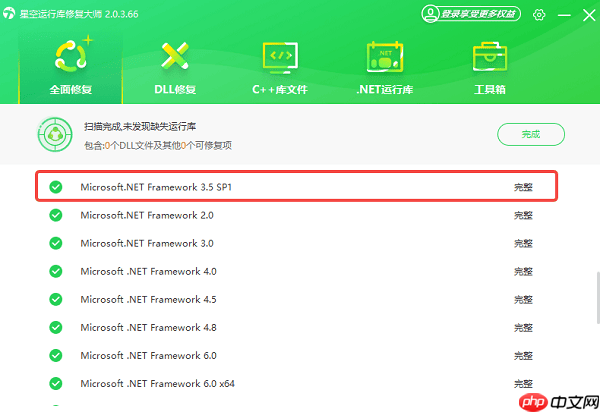Open the 全面修复 full repair icon

(x=71, y=56)
